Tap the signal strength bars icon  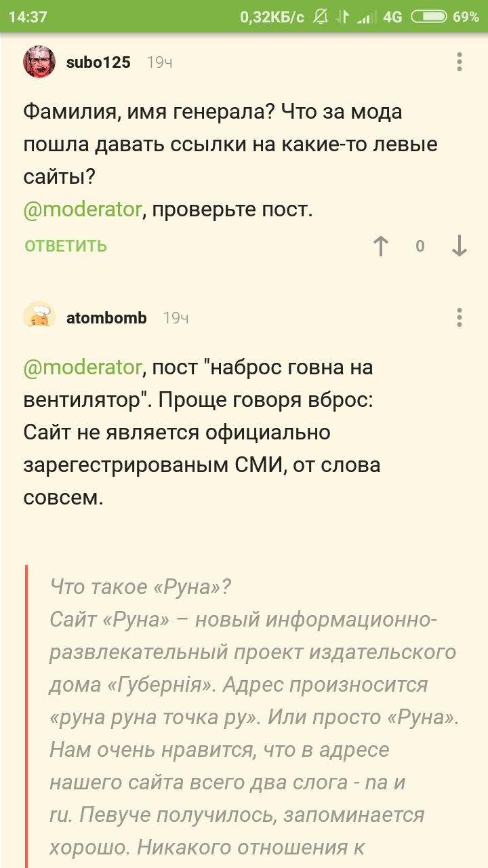tap(367, 17)
